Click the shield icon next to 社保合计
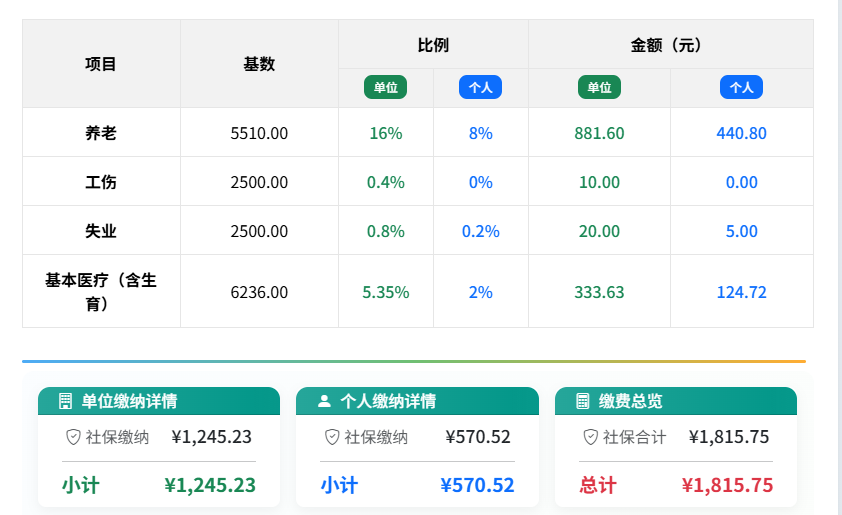 pyautogui.click(x=591, y=437)
